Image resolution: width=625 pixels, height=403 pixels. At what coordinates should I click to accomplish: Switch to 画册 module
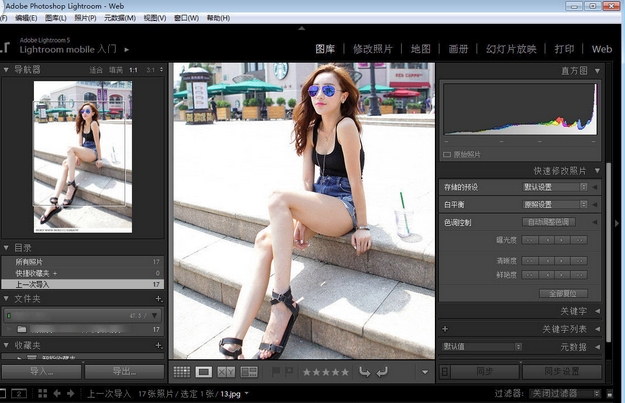458,49
